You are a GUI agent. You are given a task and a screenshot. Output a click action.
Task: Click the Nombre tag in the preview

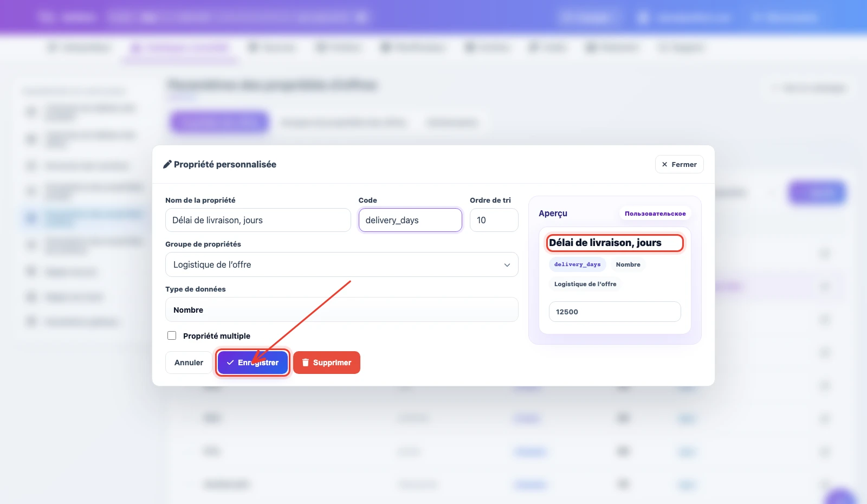click(628, 264)
